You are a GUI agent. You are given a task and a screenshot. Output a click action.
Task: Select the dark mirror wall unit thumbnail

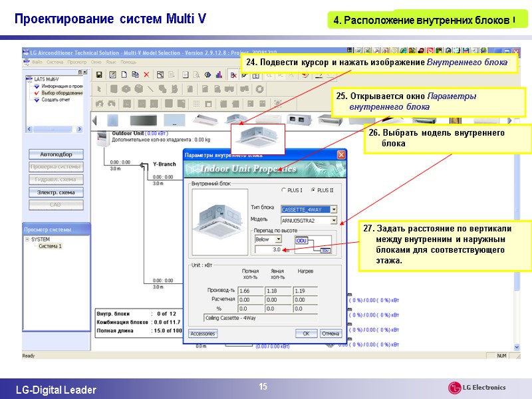click(143, 120)
